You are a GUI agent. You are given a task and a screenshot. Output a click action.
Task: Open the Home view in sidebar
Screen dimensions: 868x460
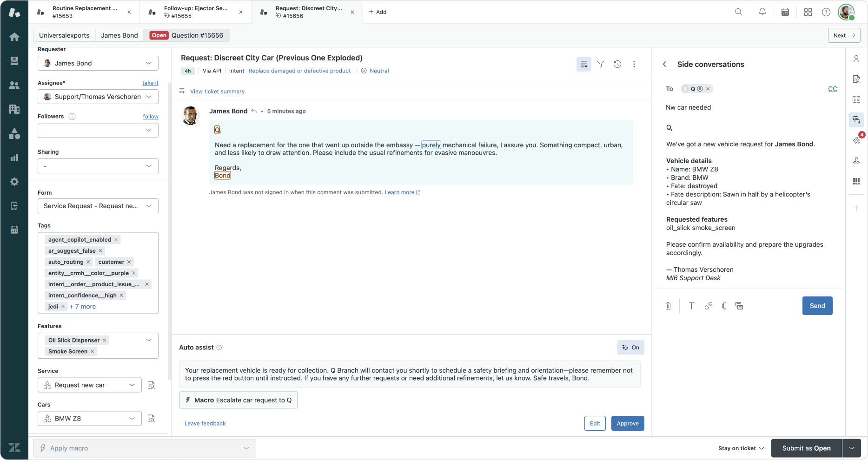(x=14, y=37)
